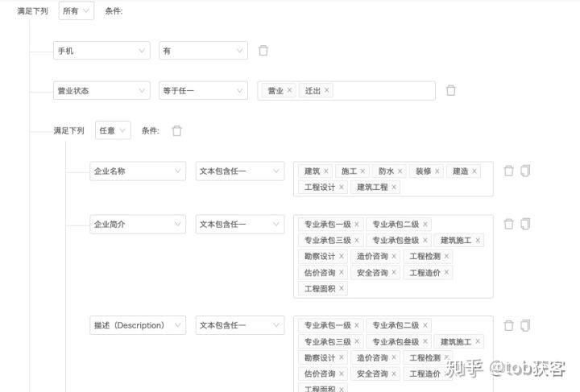The height and width of the screenshot is (392, 580).
Task: Delete the 企业名称 condition row
Action: point(508,171)
